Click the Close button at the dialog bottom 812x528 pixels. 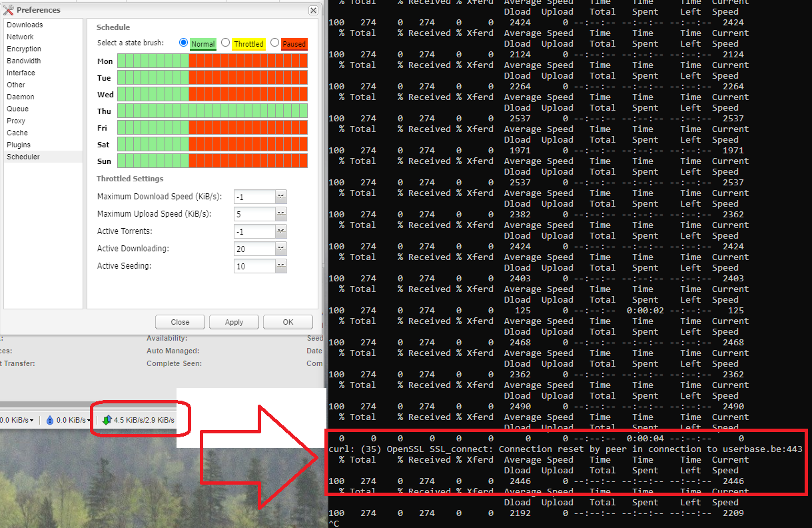coord(180,322)
